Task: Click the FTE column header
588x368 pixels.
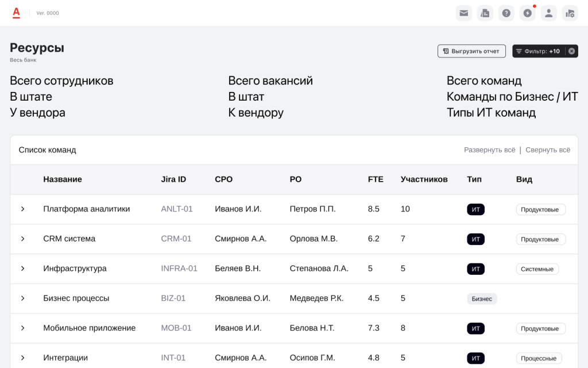Action: [376, 179]
